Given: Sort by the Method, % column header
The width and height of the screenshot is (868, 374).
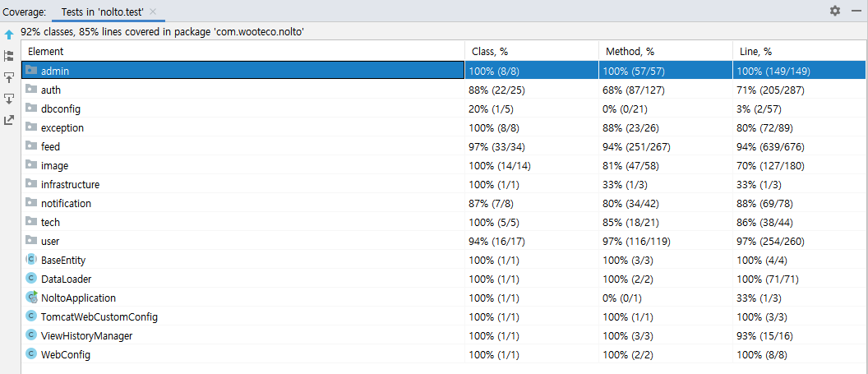Looking at the screenshot, I should (x=630, y=51).
